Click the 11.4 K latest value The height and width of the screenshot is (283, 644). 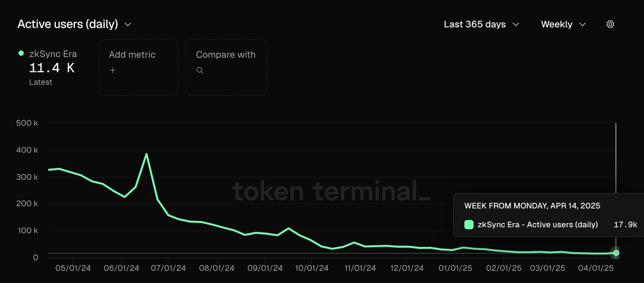pos(52,68)
